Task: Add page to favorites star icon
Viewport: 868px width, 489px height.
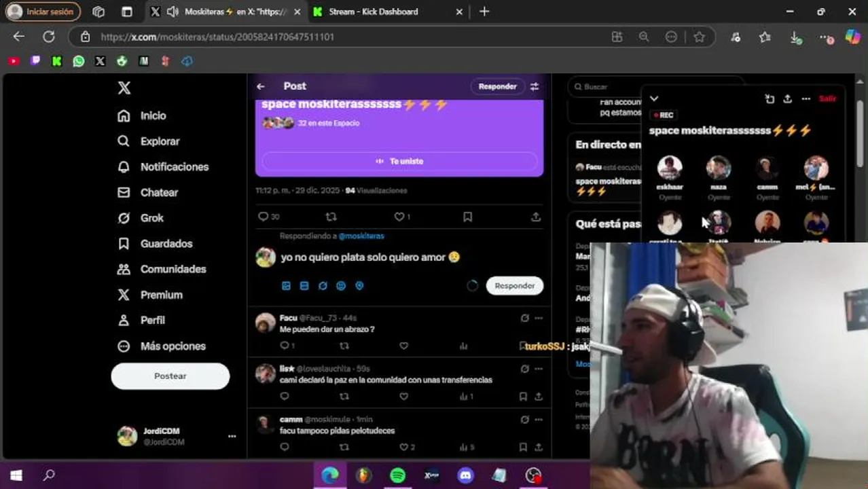Action: 699,37
